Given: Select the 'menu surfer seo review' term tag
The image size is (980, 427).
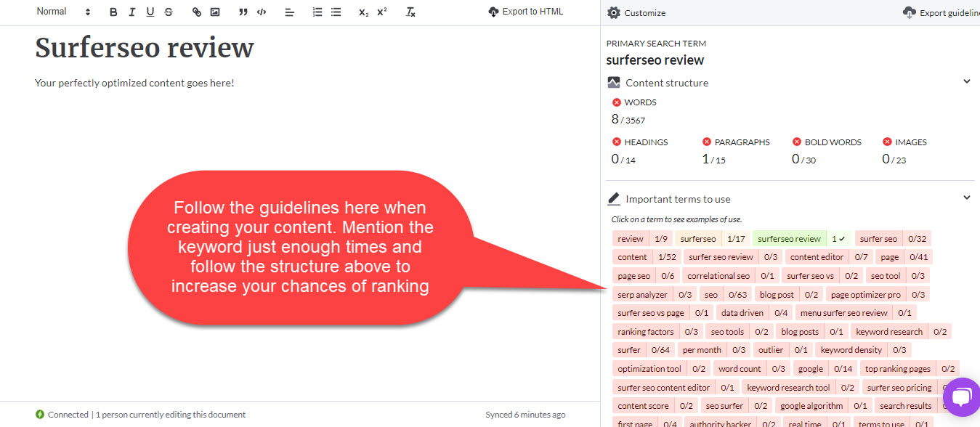Looking at the screenshot, I should click(x=856, y=313).
